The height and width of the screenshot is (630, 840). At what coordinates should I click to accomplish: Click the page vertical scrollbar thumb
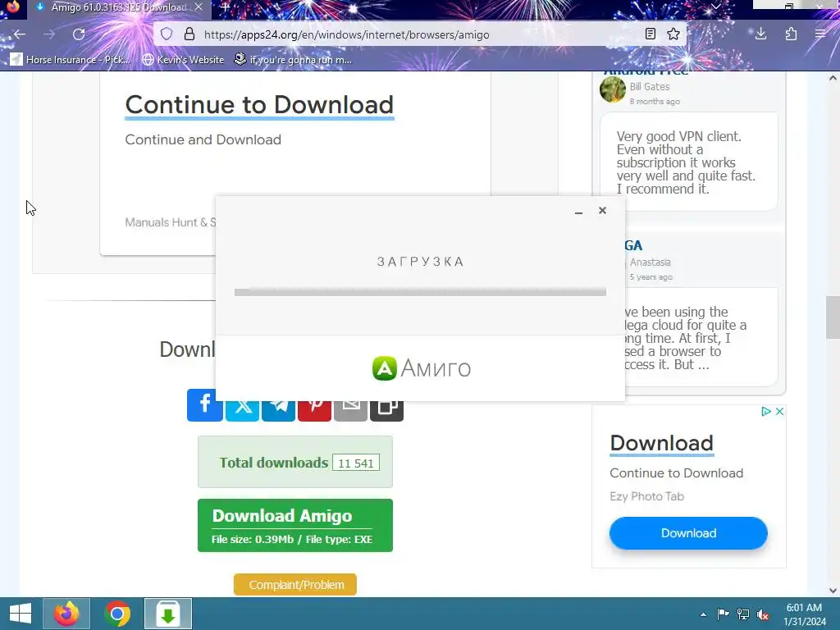833,317
